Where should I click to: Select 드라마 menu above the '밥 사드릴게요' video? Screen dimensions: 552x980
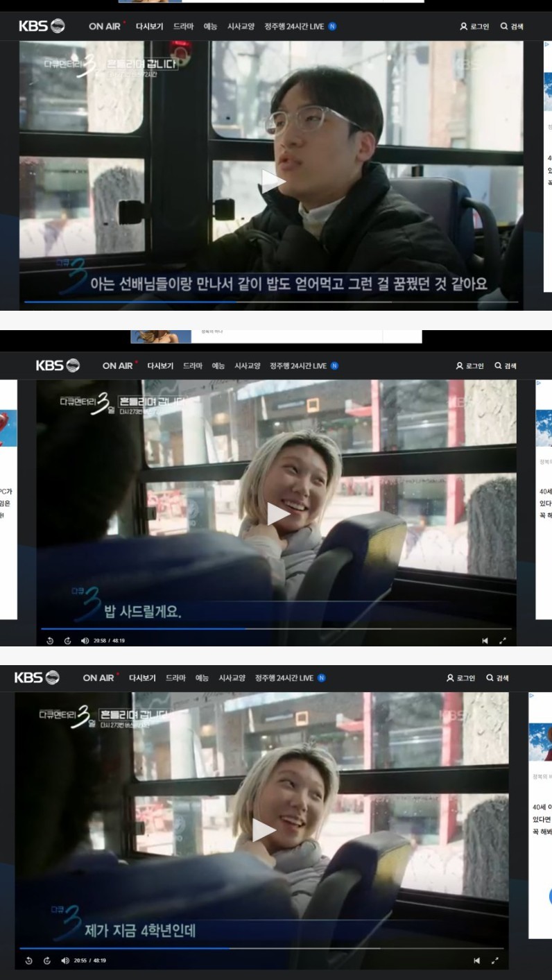[x=193, y=366]
